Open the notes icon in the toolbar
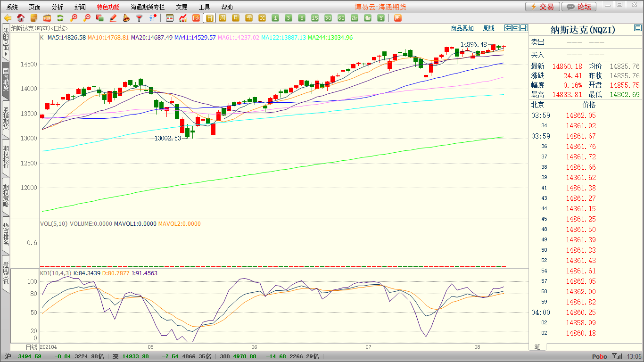Viewport: 644px width, 362px height. coord(34,18)
